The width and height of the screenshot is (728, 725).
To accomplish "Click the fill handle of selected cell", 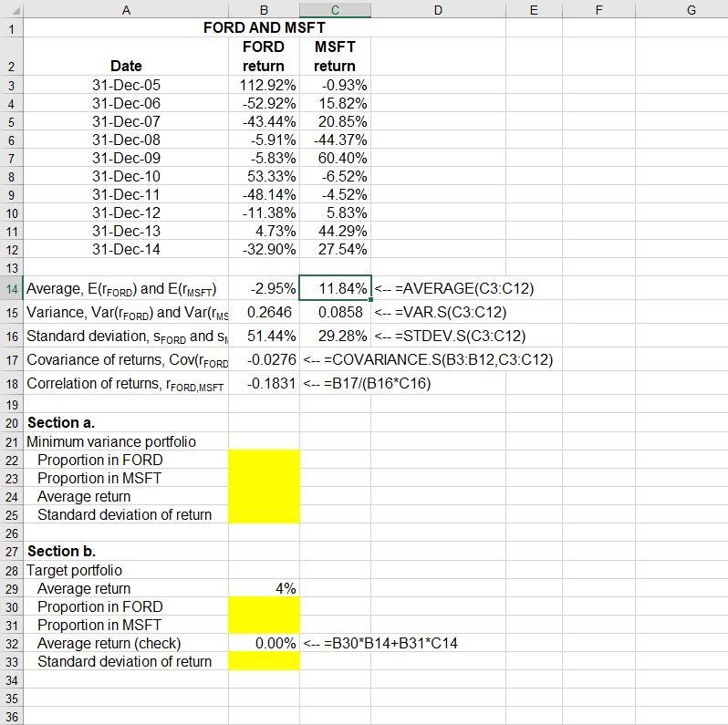I will coord(370,300).
